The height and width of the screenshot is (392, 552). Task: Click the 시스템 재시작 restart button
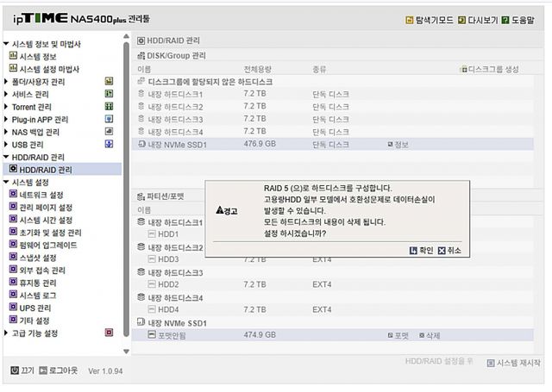pos(513,364)
